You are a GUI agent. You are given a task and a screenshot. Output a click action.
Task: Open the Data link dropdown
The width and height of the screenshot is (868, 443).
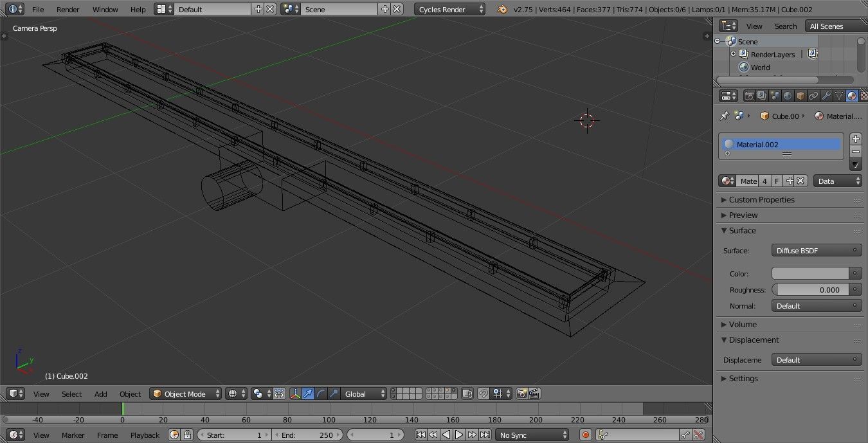(837, 181)
